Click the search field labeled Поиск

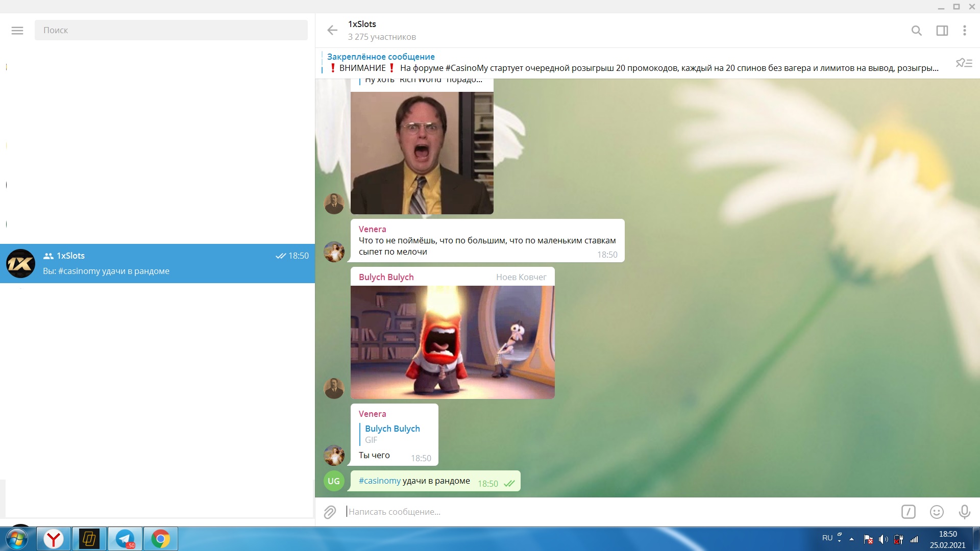point(171,31)
